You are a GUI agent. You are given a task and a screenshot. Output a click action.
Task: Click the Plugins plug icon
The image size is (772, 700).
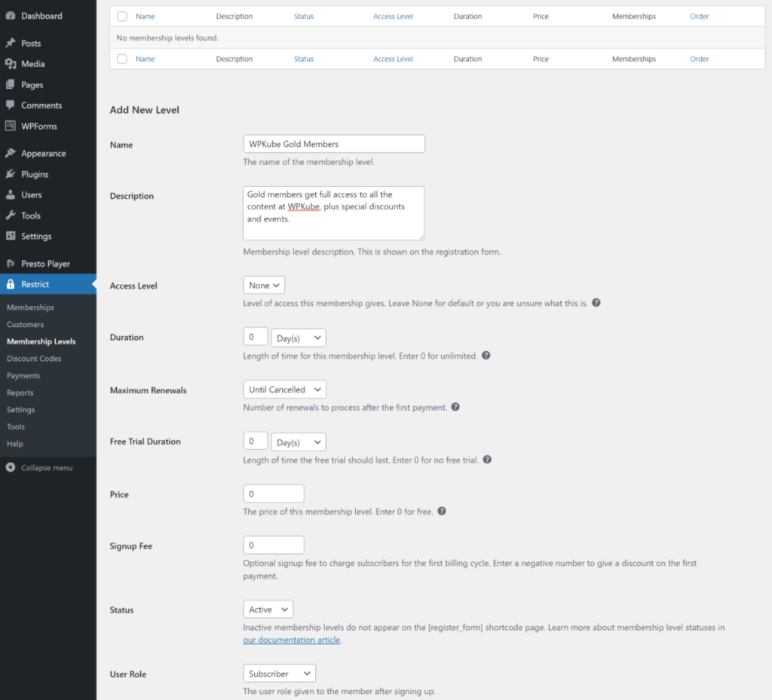click(x=11, y=174)
